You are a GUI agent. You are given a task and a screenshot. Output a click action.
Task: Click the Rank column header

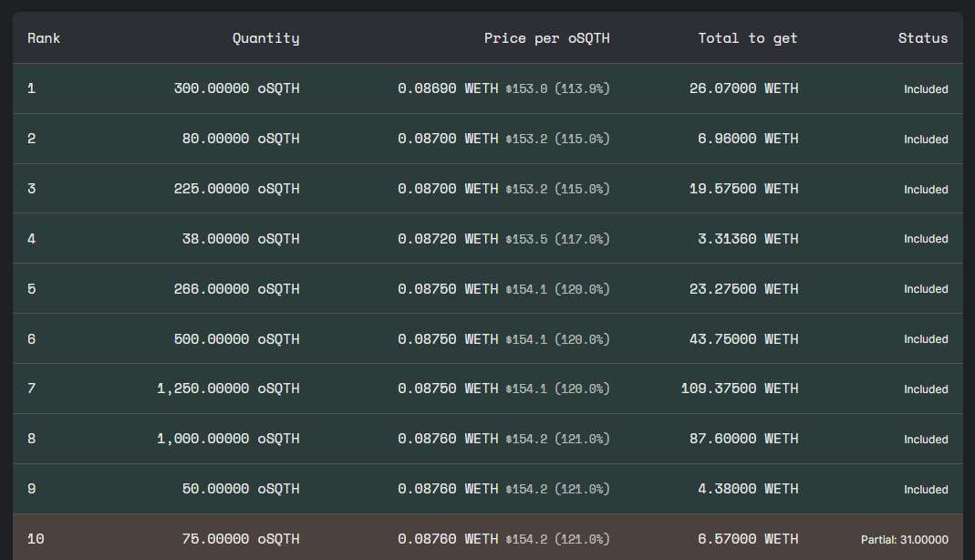[x=44, y=38]
